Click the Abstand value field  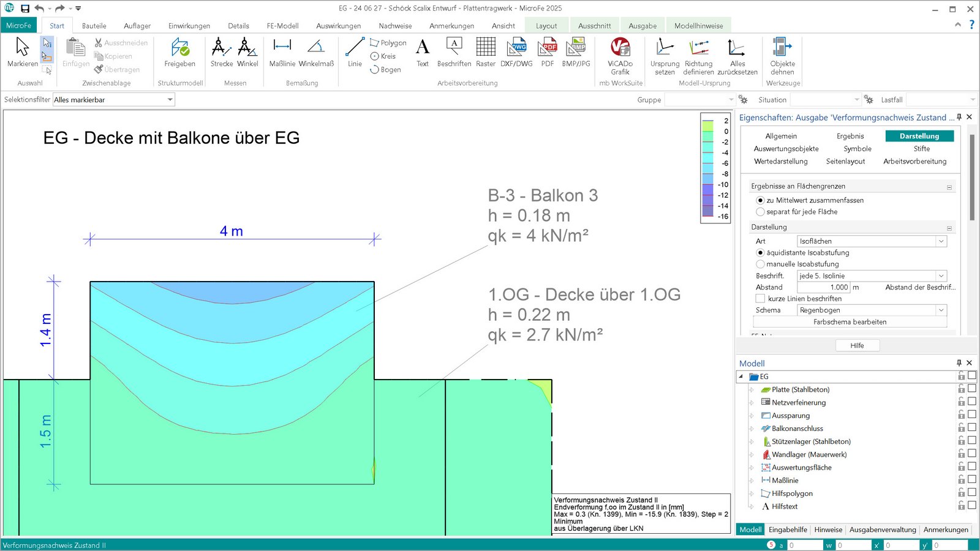824,287
